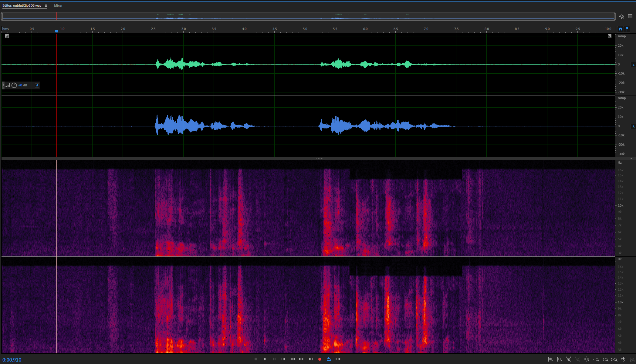The image size is (636, 364).
Task: Click Zoom In Time icon
Action: (568, 359)
